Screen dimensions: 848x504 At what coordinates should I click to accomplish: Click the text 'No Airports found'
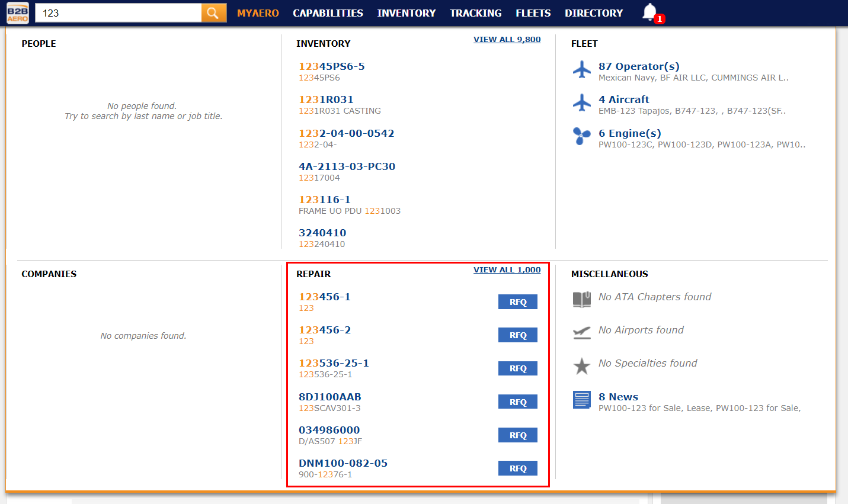click(641, 330)
